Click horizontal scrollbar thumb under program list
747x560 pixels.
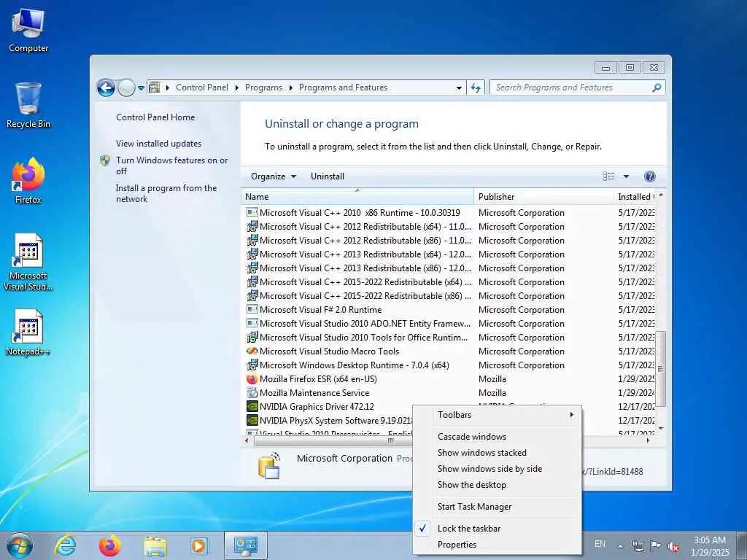pos(391,441)
